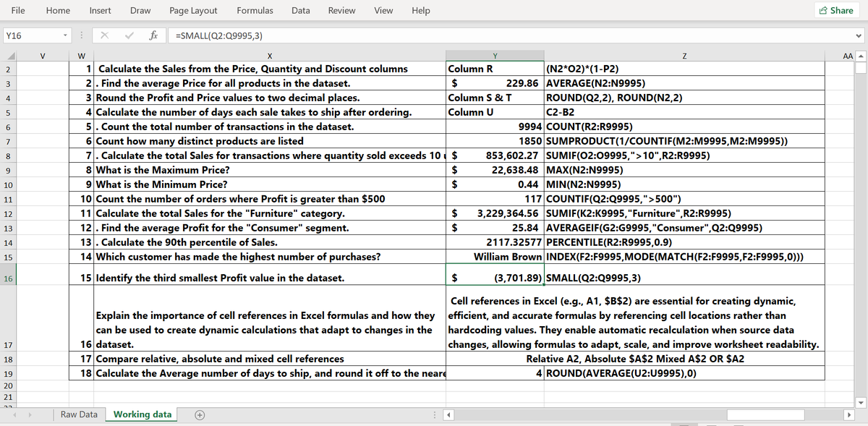Select cell showing 853,602.27
This screenshot has width=868, height=426.
point(495,156)
